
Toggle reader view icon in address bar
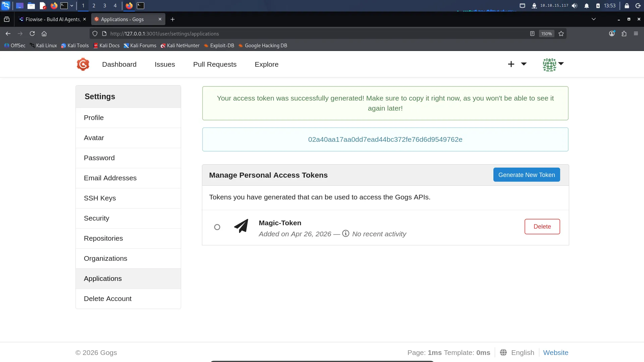pos(532,34)
